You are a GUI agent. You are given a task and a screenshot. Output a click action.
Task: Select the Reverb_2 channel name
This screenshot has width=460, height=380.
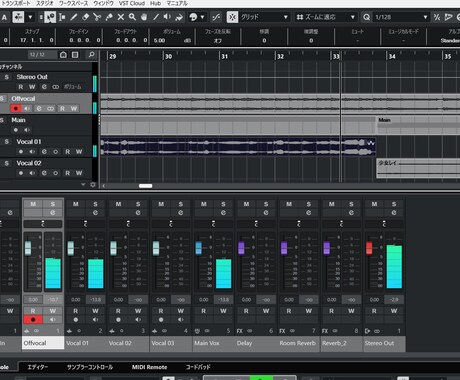334,343
